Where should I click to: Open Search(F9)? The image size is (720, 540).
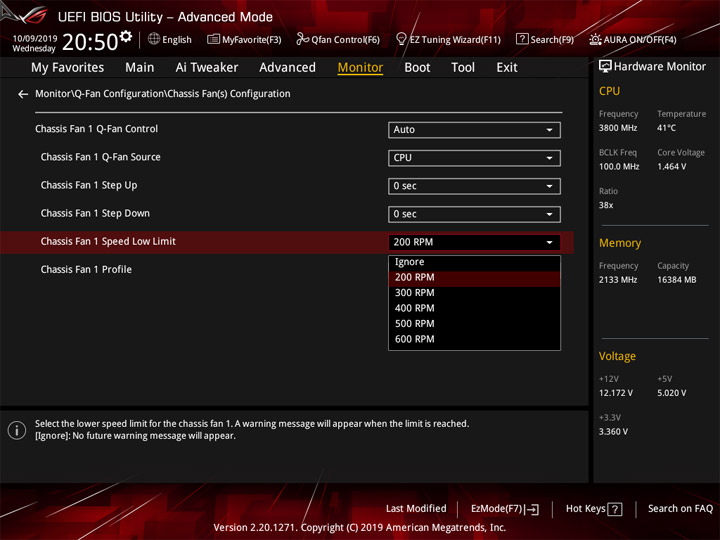[x=545, y=39]
